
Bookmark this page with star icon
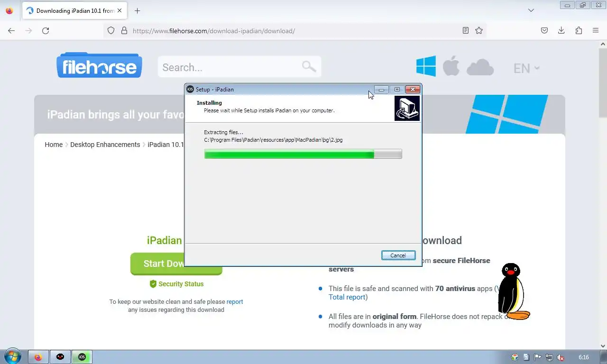coord(479,31)
